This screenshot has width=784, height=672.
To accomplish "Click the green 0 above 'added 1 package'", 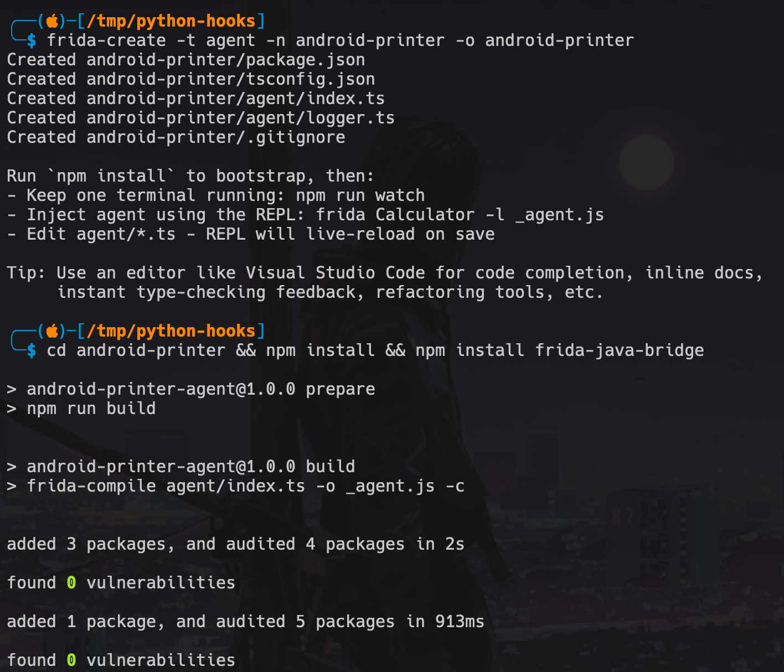I will 71,583.
